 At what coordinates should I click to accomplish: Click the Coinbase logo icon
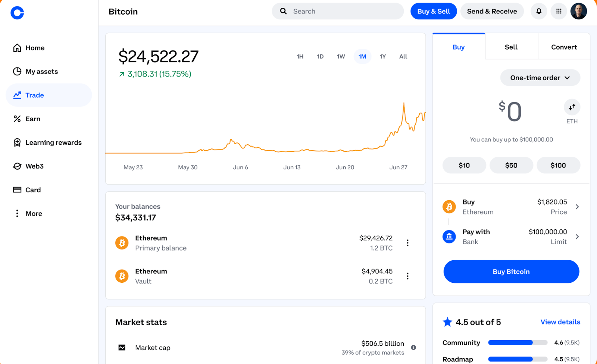[x=17, y=13]
